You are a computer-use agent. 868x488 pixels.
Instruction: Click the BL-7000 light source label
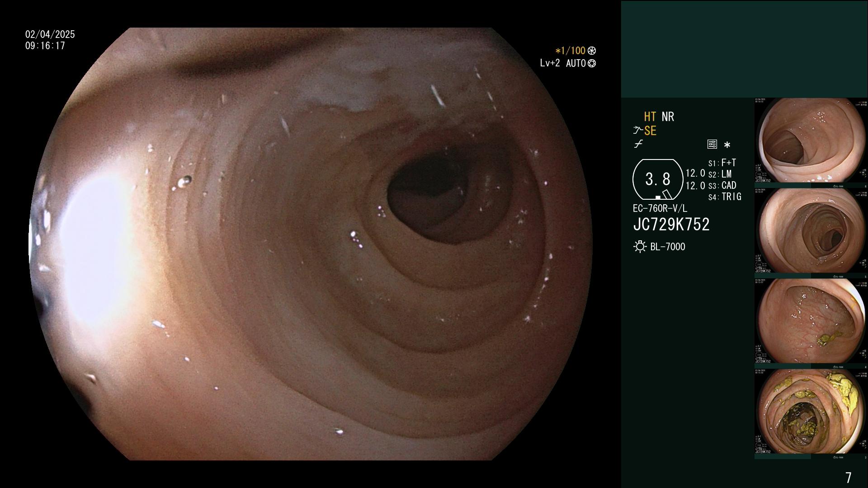pyautogui.click(x=668, y=247)
